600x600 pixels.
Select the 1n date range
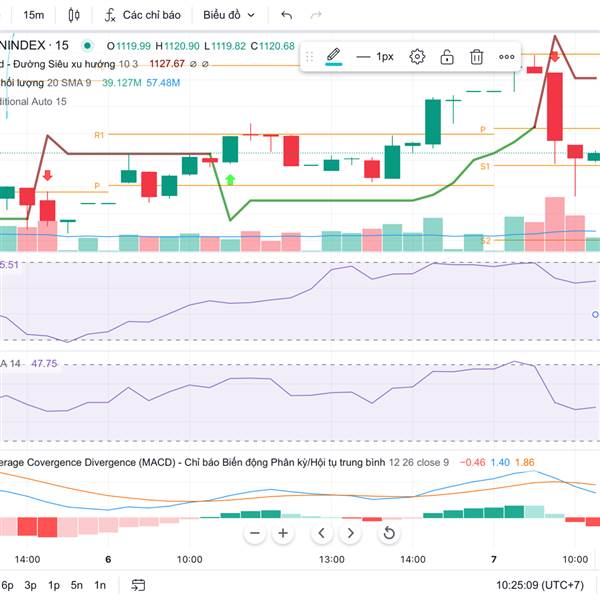tap(100, 585)
